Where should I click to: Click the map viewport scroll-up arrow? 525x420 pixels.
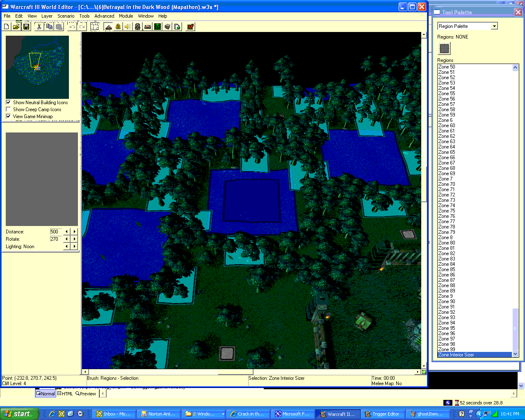pyautogui.click(x=424, y=35)
